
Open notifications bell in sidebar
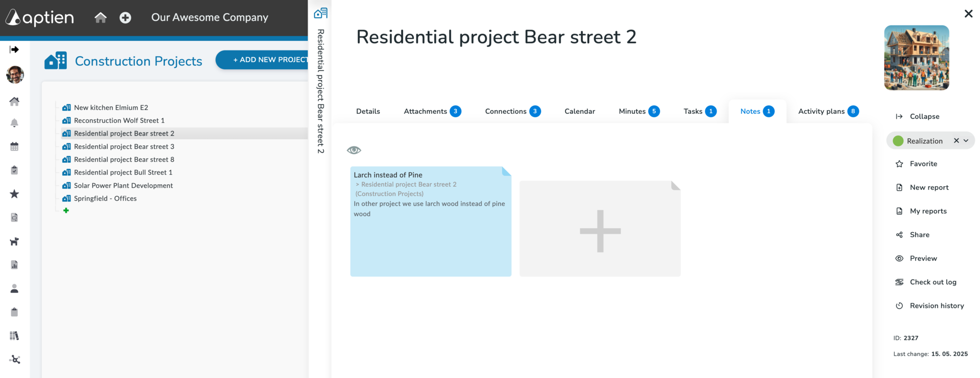point(14,123)
